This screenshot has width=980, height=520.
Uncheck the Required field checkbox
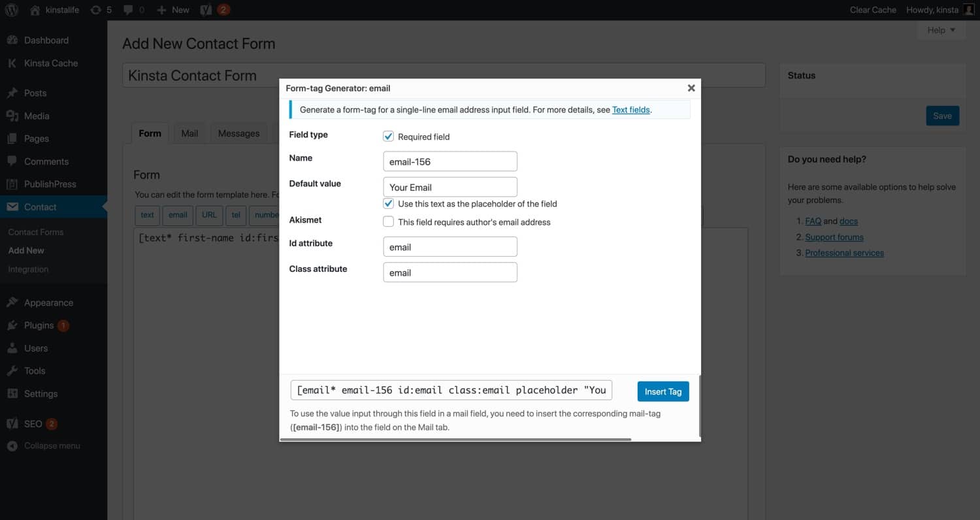click(x=388, y=136)
